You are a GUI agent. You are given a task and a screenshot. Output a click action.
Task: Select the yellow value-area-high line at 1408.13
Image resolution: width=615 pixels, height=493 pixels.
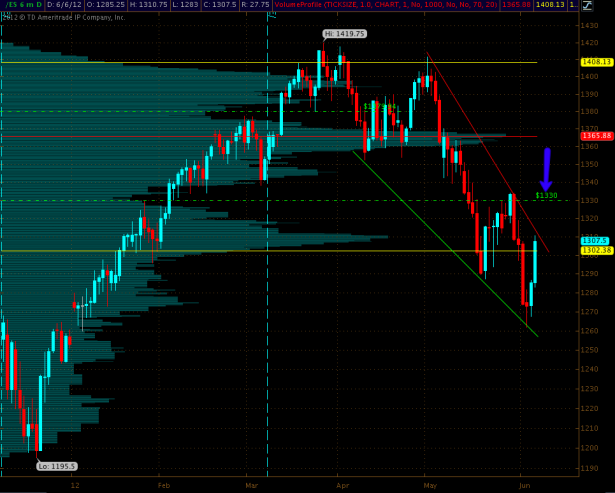269,62
